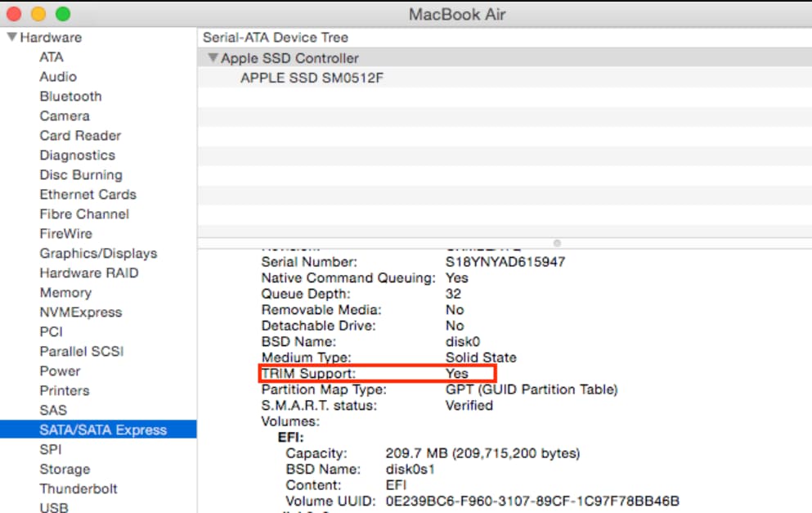Open the Audio hardware category

(58, 77)
